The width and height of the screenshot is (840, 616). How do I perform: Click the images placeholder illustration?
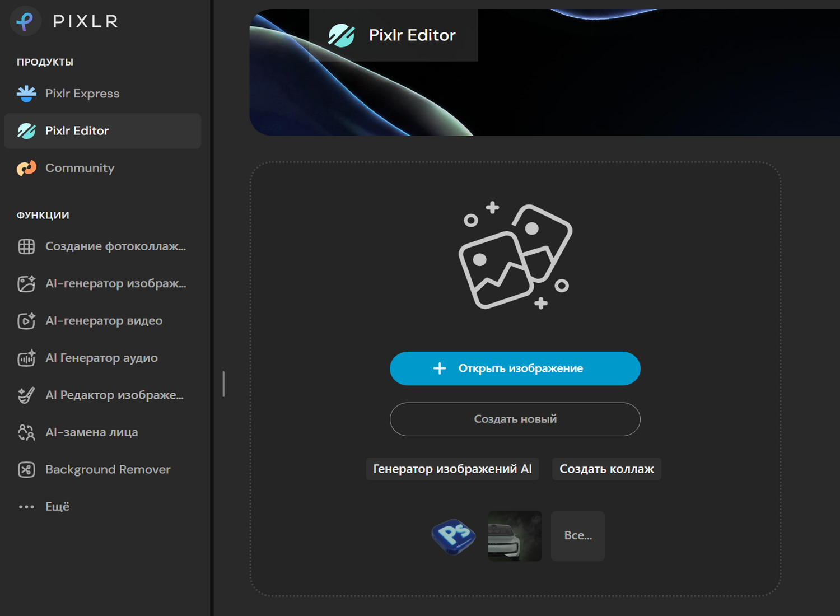515,255
